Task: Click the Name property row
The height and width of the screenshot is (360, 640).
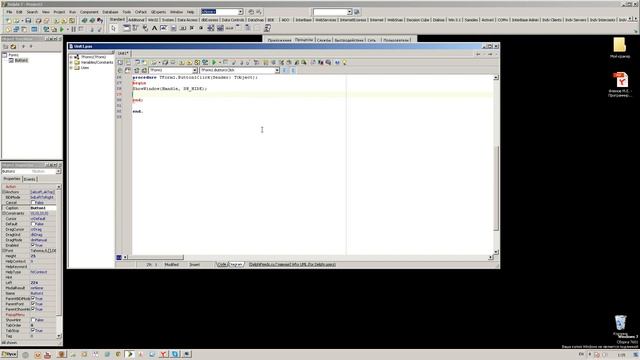Action: tap(29, 293)
